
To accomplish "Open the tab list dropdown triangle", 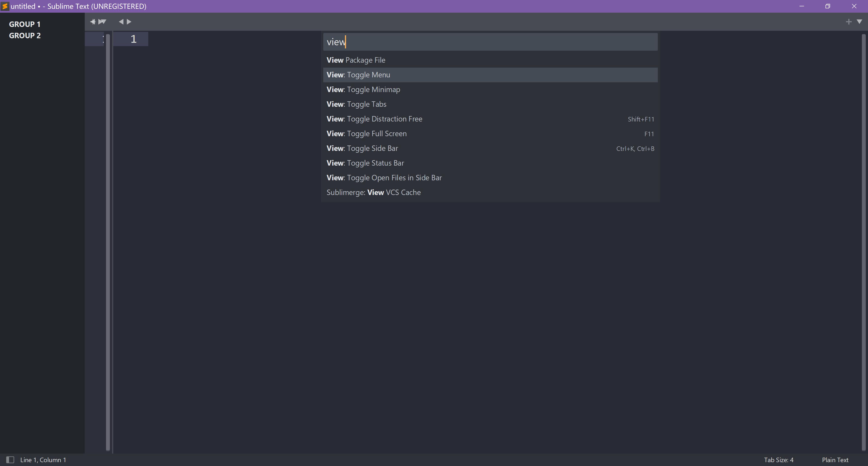I will pos(859,21).
